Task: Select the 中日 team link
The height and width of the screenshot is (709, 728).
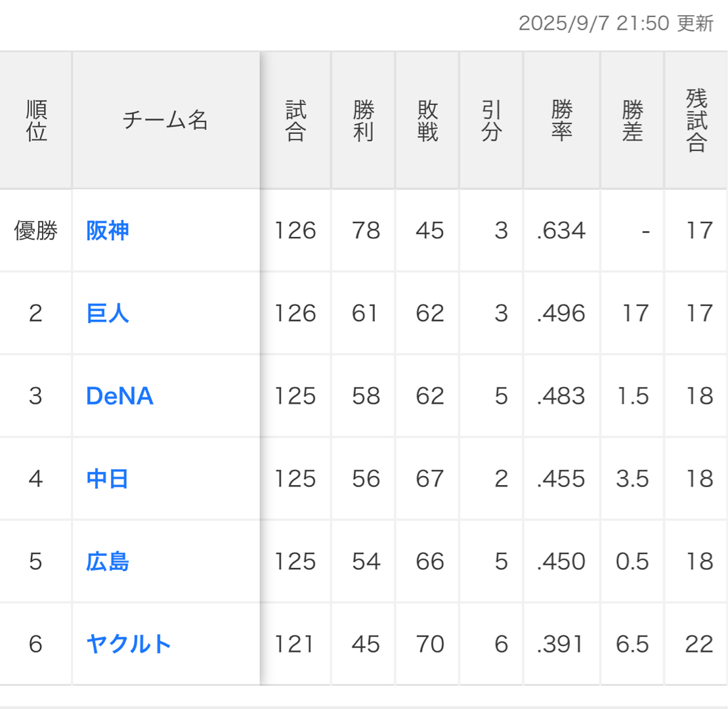Action: [108, 479]
